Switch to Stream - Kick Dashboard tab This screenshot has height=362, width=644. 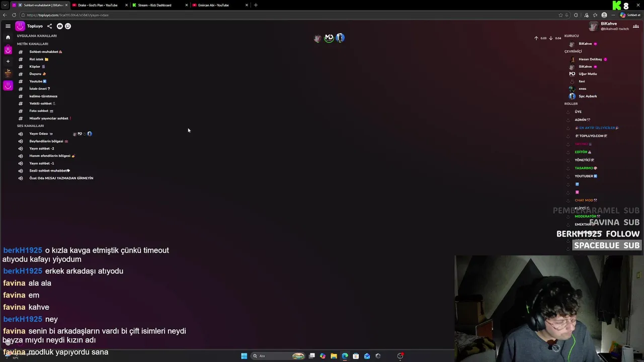pos(159,5)
